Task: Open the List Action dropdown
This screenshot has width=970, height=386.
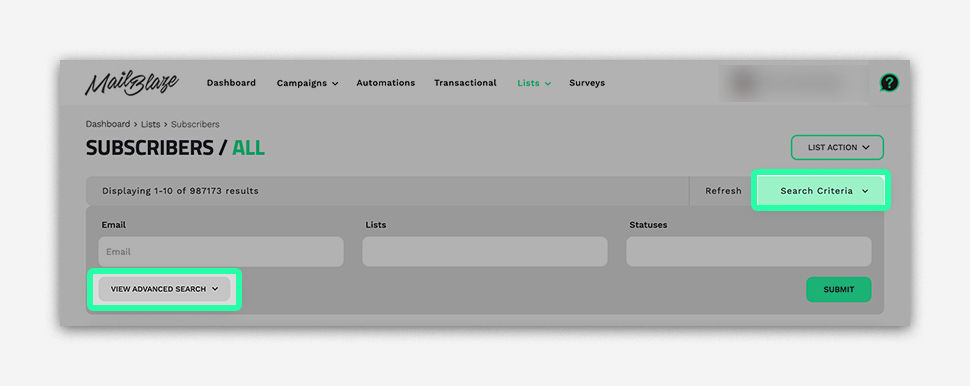Action: tap(837, 147)
